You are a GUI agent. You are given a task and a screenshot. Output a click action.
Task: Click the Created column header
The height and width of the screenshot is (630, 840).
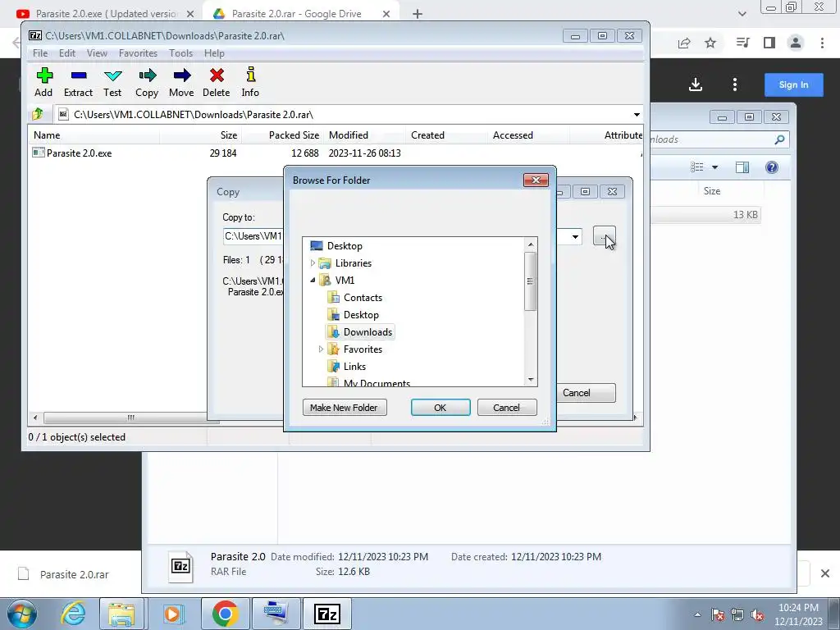tap(446, 135)
